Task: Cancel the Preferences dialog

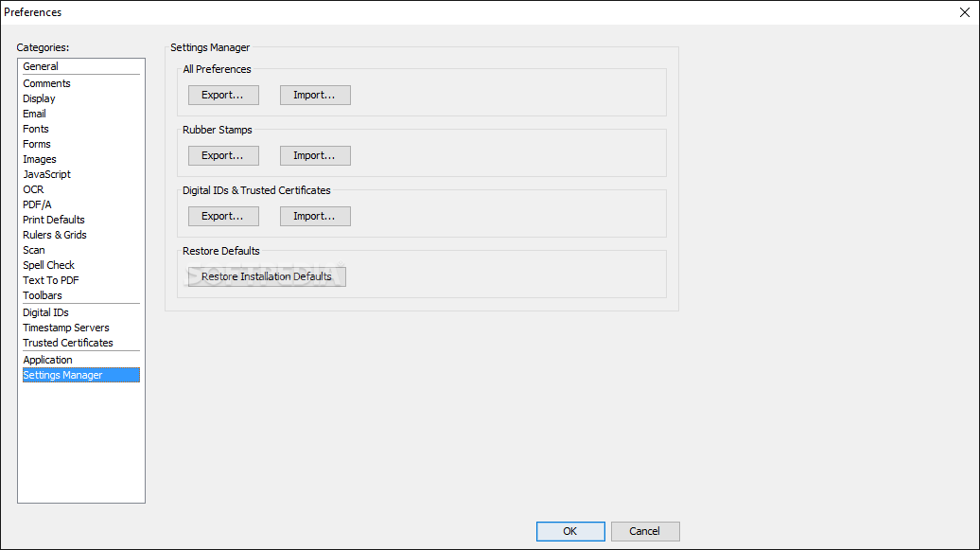Action: [x=645, y=531]
